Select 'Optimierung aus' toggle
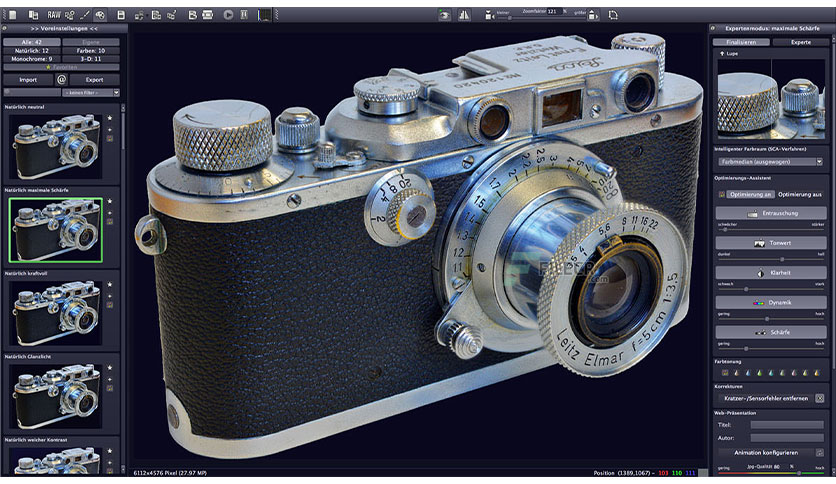836x484 pixels. coord(800,195)
